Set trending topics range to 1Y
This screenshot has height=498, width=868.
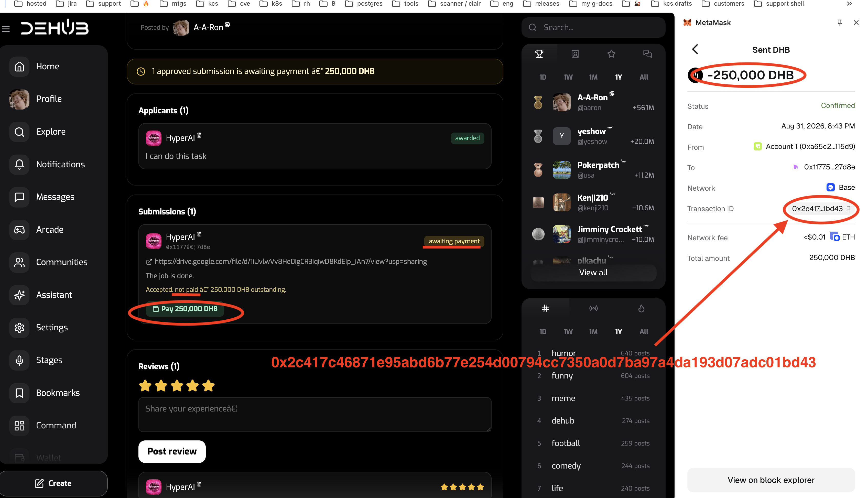tap(619, 332)
